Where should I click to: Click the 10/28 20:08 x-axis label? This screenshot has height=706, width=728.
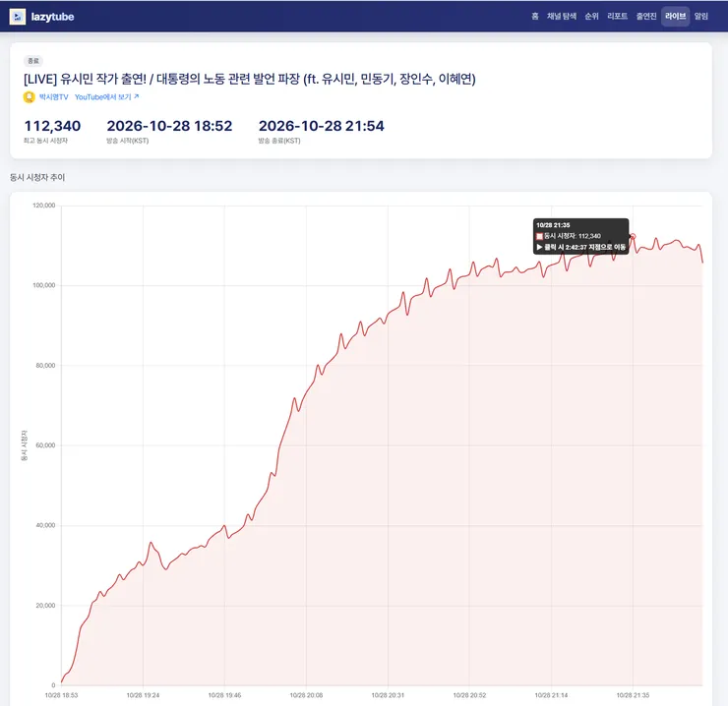306,695
